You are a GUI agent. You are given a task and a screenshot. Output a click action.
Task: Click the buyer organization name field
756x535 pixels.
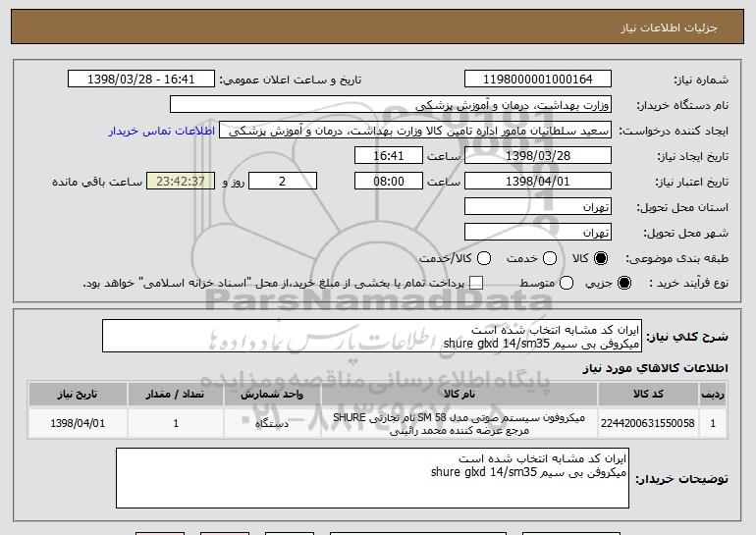pyautogui.click(x=391, y=105)
